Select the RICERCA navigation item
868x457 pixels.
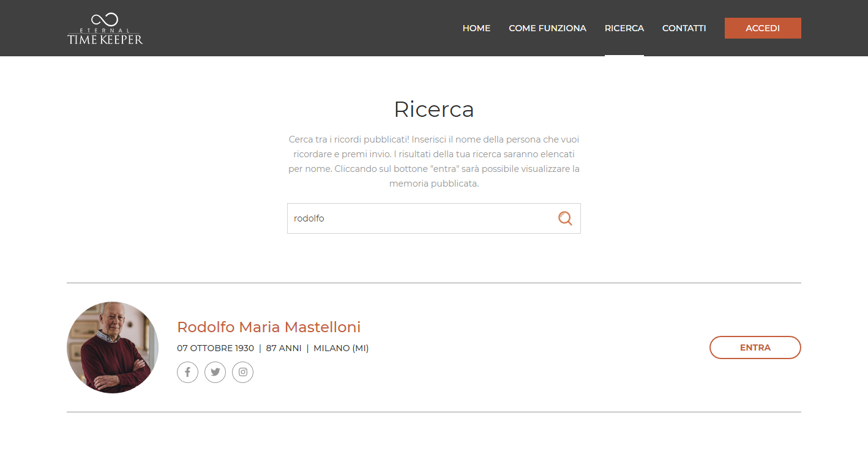coord(624,28)
